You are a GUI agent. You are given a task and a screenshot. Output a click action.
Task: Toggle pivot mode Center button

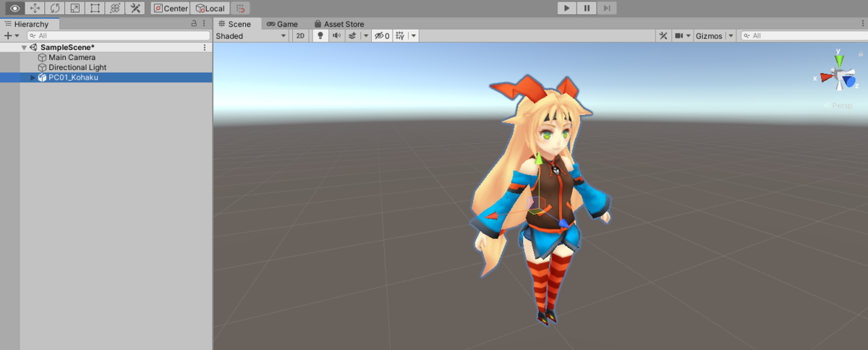[171, 9]
